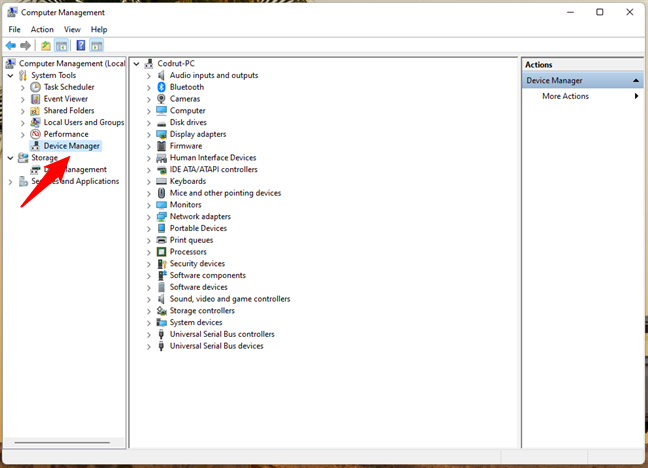This screenshot has width=648, height=468.
Task: Select the System devices category
Action: tap(196, 322)
